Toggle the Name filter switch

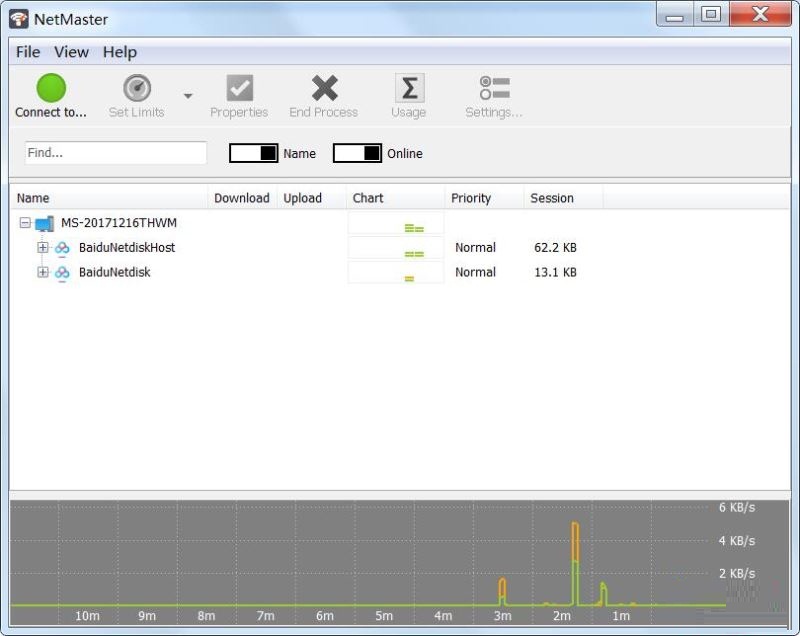coord(251,153)
